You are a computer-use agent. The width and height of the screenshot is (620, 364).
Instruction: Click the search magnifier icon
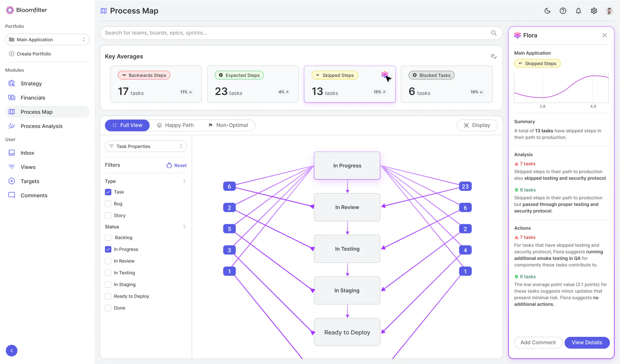click(x=494, y=33)
